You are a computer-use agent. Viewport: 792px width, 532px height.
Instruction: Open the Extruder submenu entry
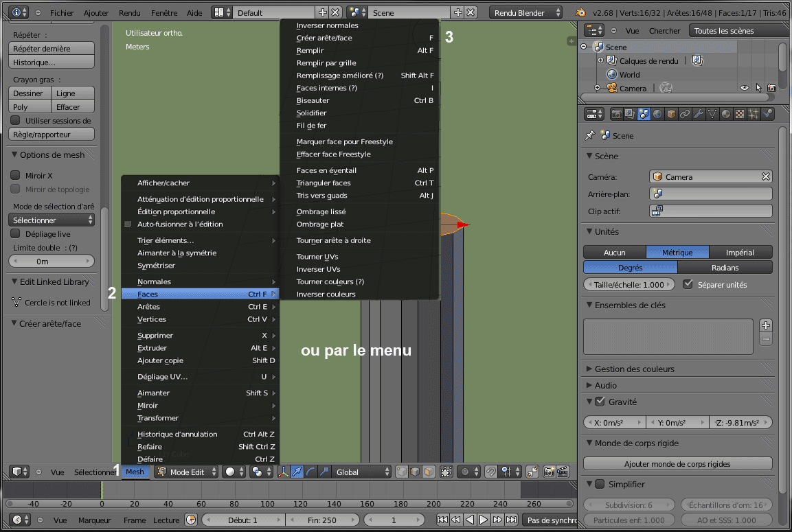click(x=200, y=348)
